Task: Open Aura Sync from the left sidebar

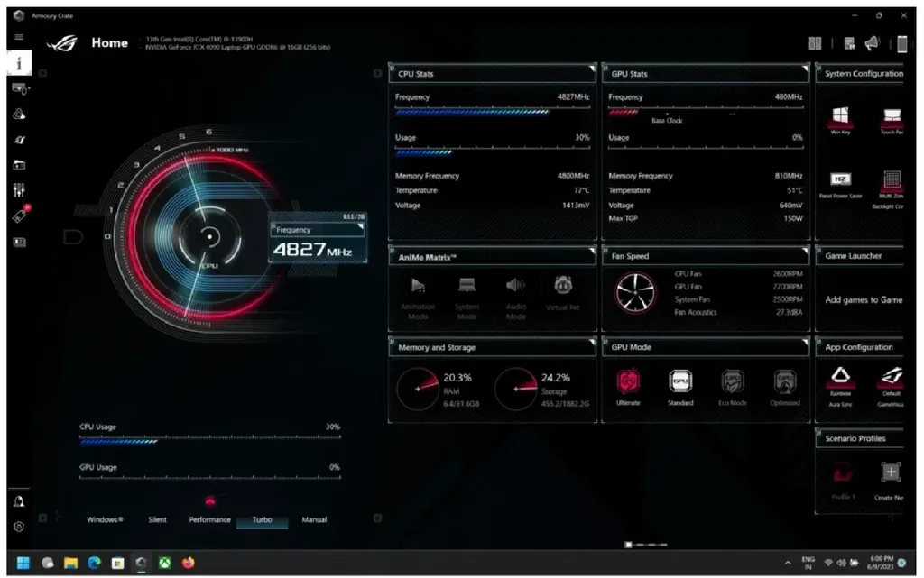Action: pos(19,115)
